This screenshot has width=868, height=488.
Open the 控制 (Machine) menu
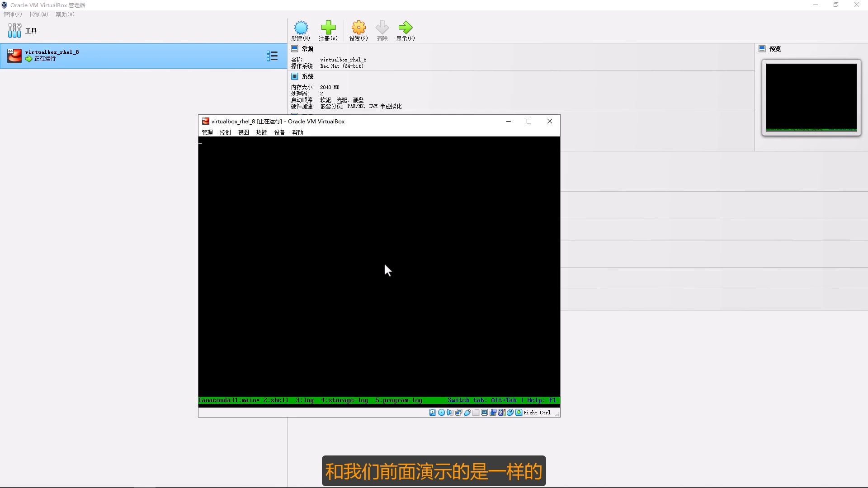coord(225,132)
